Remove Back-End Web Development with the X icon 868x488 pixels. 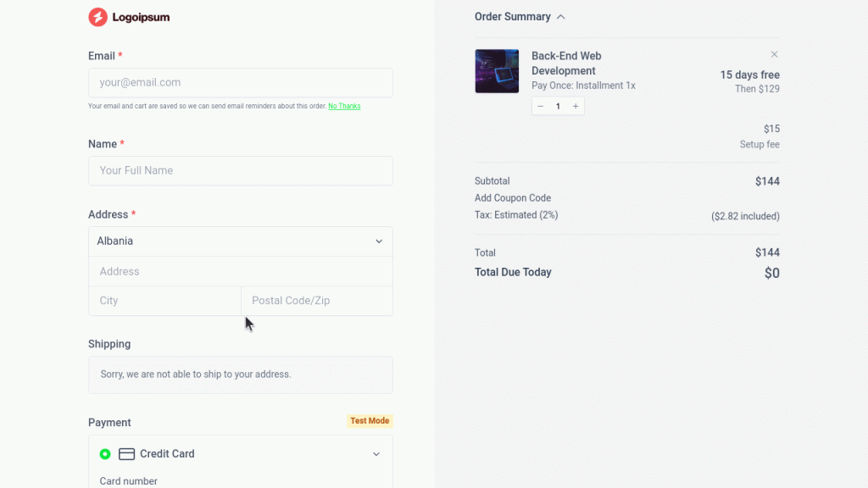point(774,53)
